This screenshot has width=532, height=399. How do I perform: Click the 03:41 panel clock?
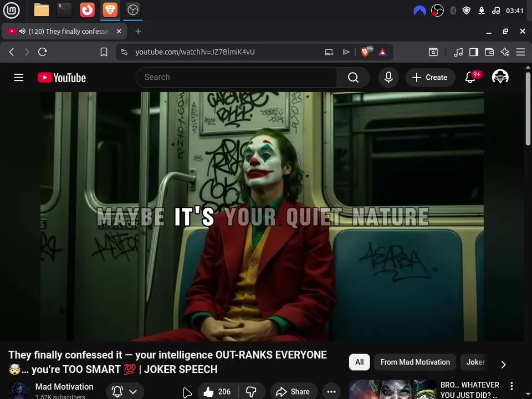(514, 11)
